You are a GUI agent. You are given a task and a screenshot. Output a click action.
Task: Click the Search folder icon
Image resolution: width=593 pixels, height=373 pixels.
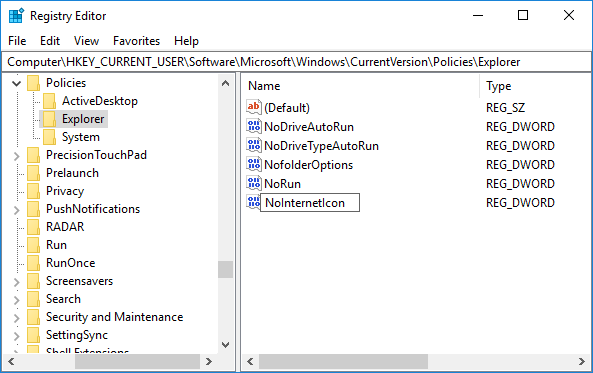click(x=33, y=299)
